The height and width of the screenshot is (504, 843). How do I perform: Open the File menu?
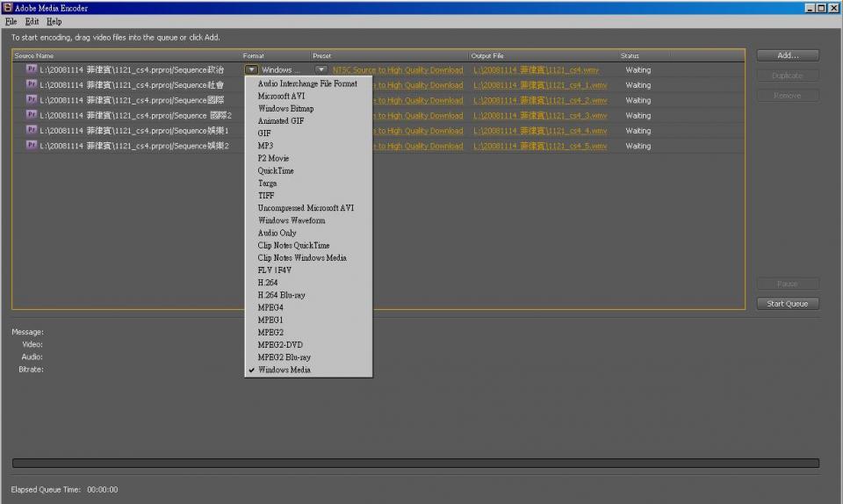pos(11,21)
